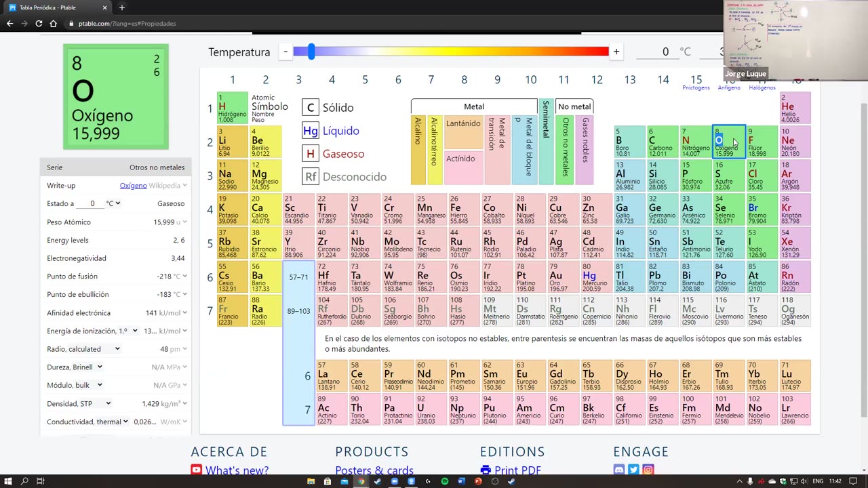This screenshot has width=868, height=488.
Task: Select the Carbon element cell
Action: 663,142
